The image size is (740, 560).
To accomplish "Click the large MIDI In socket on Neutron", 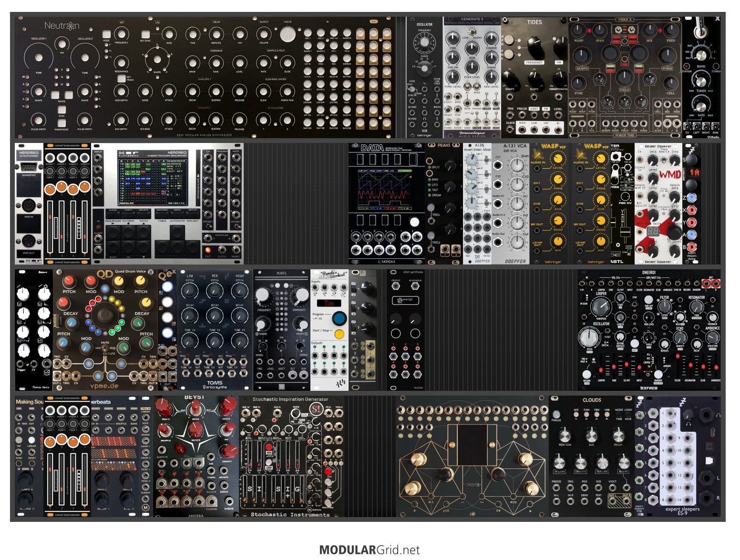I will point(288,34).
